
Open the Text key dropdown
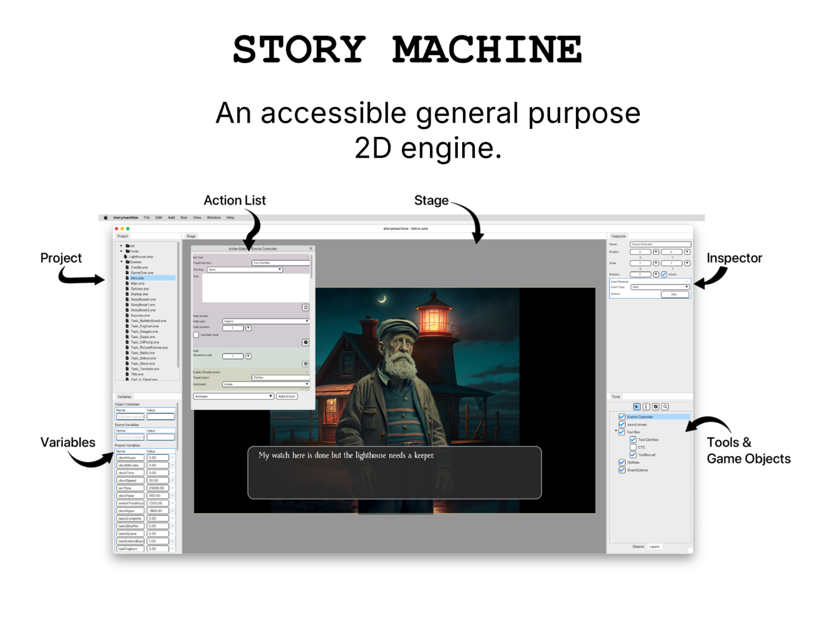(x=244, y=270)
